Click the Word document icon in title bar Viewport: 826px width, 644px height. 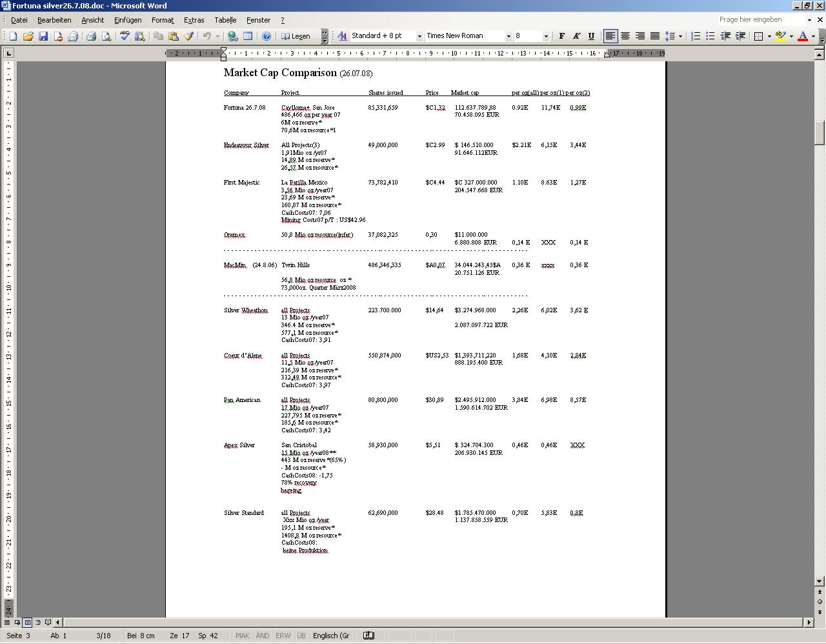coord(6,6)
